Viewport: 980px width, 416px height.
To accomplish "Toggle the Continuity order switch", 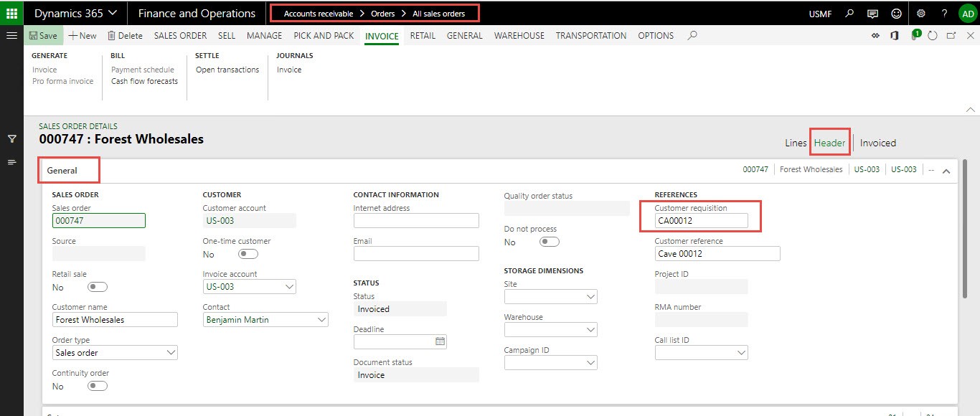I will [x=98, y=386].
